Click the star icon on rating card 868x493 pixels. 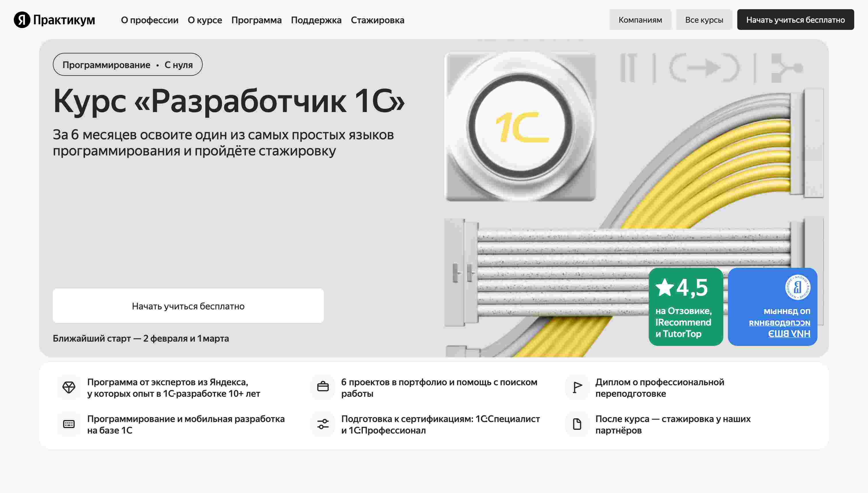(664, 288)
